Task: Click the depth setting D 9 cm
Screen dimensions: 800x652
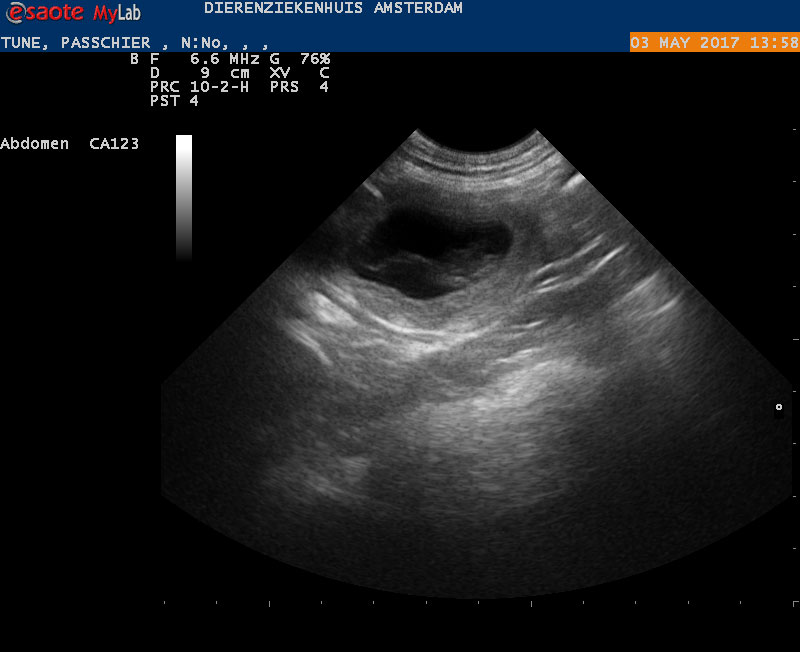Action: 199,73
